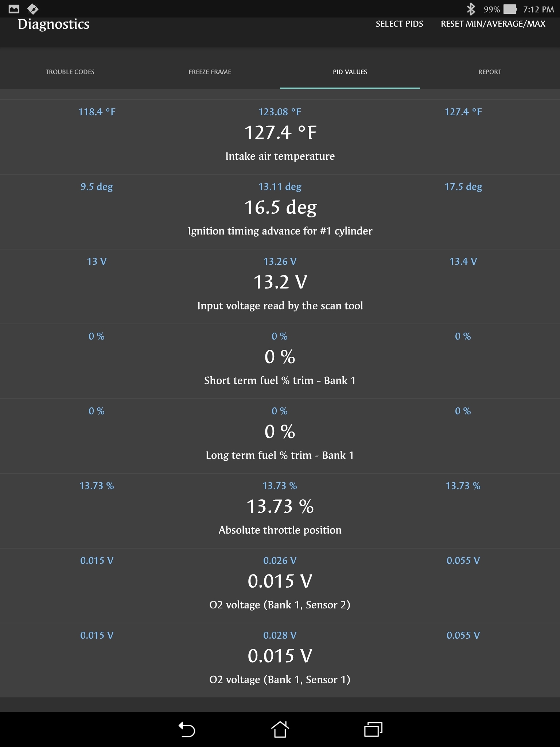Switch to the Freeze Frame tab
Screen dimensions: 560x747
click(x=210, y=72)
